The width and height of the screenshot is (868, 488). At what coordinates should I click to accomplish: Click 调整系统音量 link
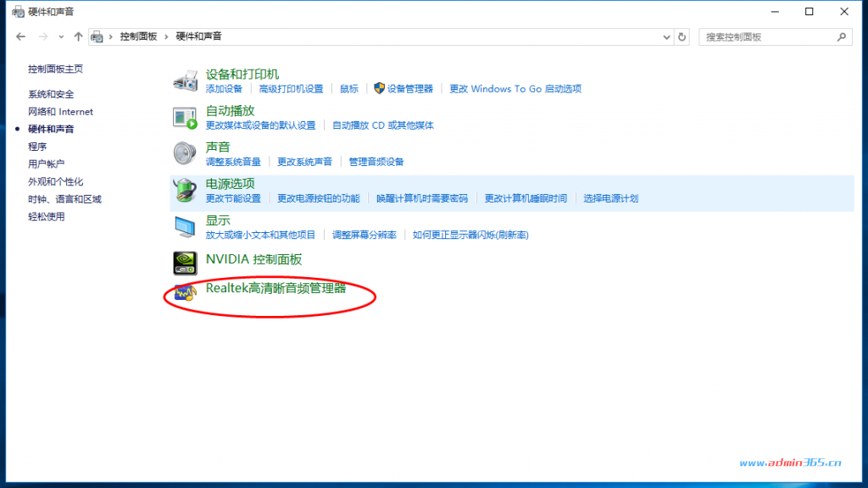[233, 162]
